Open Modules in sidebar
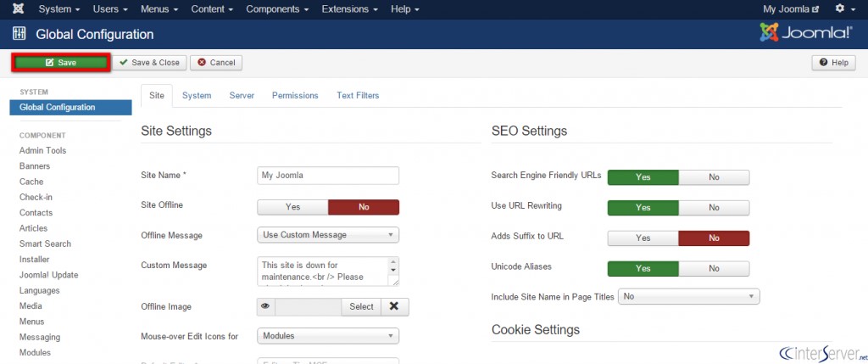868x364 pixels. pyautogui.click(x=35, y=352)
